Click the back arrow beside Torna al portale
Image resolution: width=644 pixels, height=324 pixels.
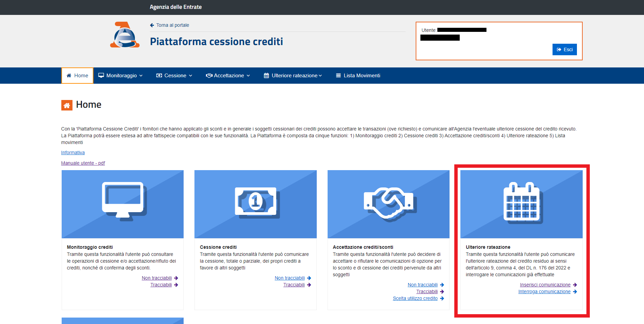click(x=152, y=25)
